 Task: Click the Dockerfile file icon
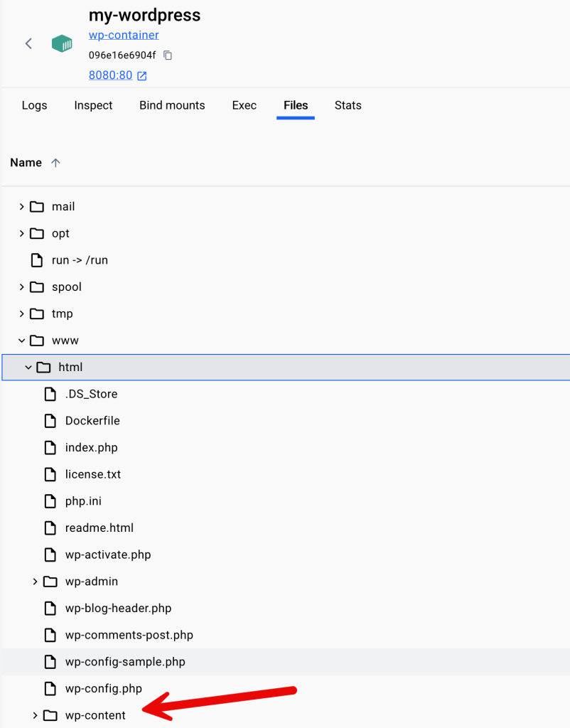coord(50,421)
